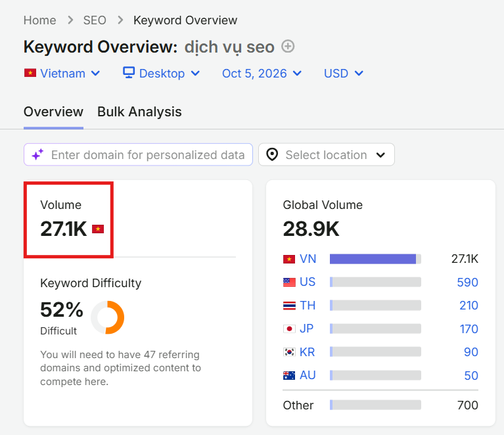Click the add keyword plus icon
504x435 pixels.
coord(288,46)
